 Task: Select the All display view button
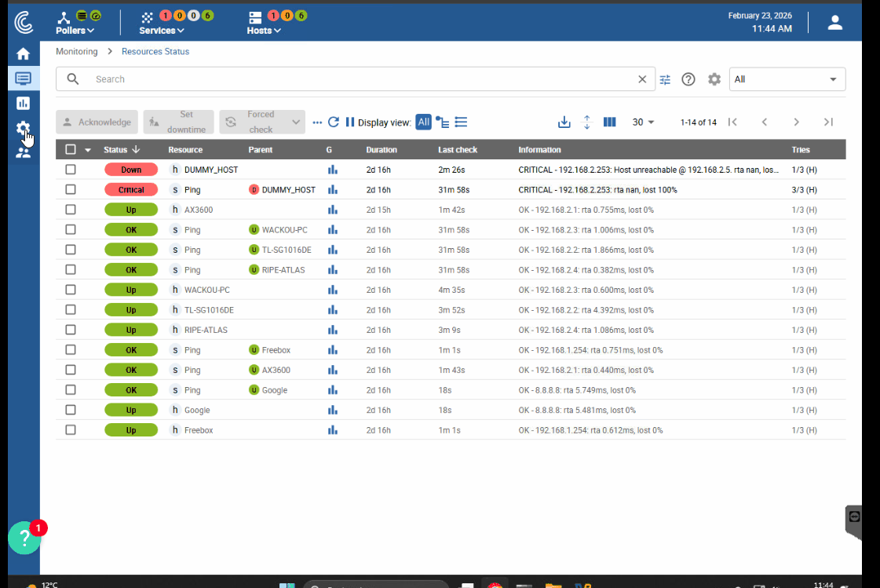pos(424,122)
